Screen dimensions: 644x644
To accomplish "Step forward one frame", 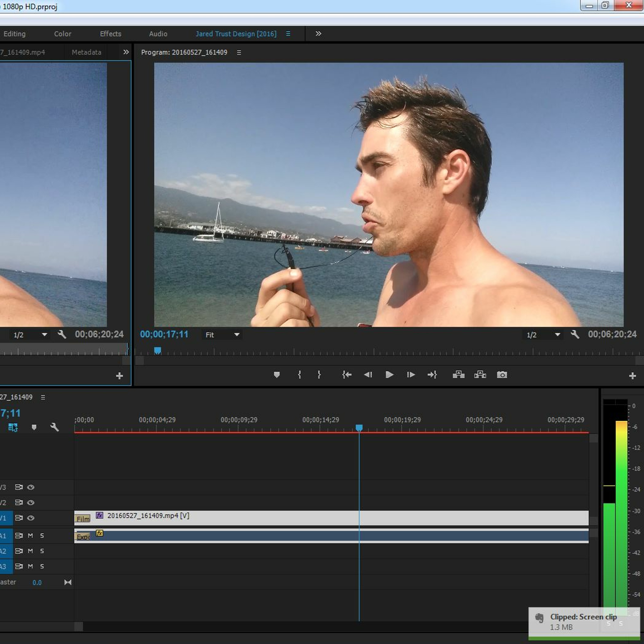I will coord(411,375).
